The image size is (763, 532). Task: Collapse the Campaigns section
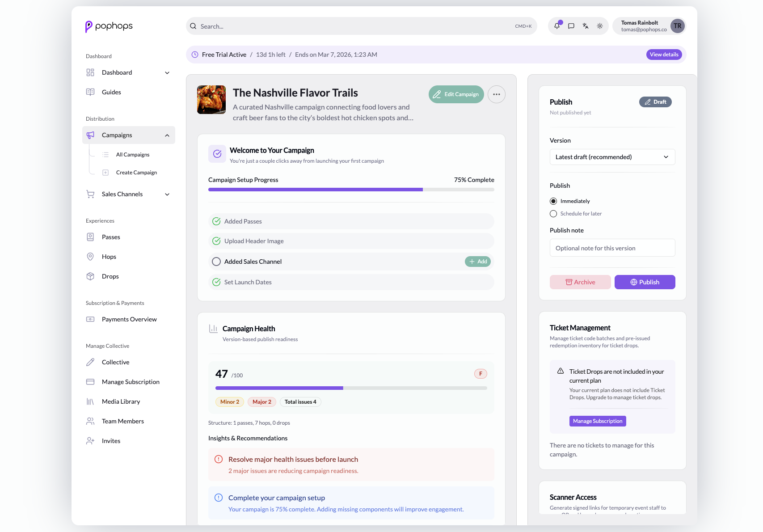pos(167,135)
